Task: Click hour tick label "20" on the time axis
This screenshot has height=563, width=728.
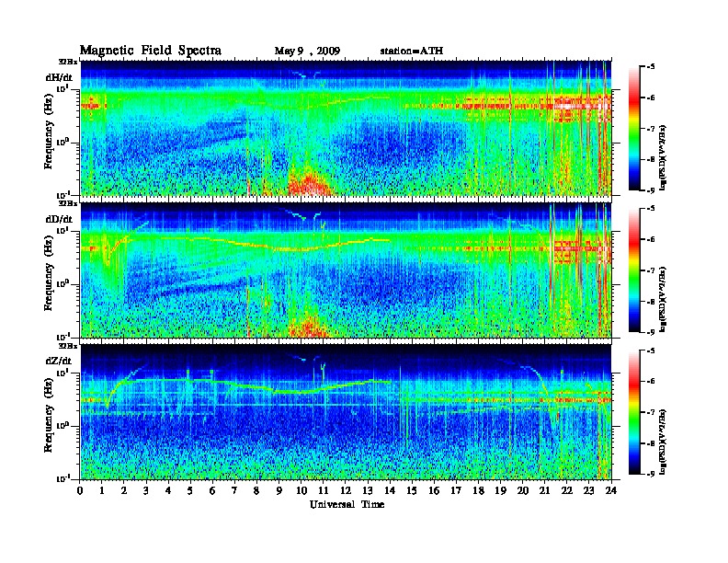Action: (x=523, y=490)
